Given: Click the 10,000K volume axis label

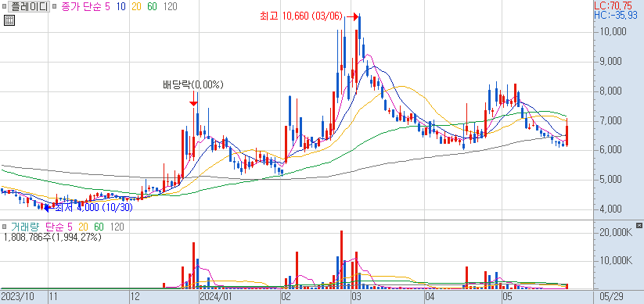Looking at the screenshot, I should pos(615,261).
